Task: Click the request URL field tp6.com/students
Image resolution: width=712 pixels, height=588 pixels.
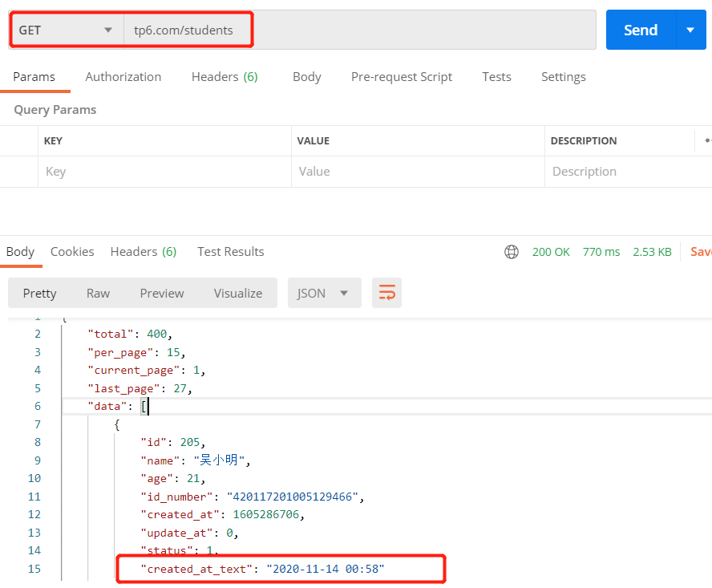Action: point(360,30)
